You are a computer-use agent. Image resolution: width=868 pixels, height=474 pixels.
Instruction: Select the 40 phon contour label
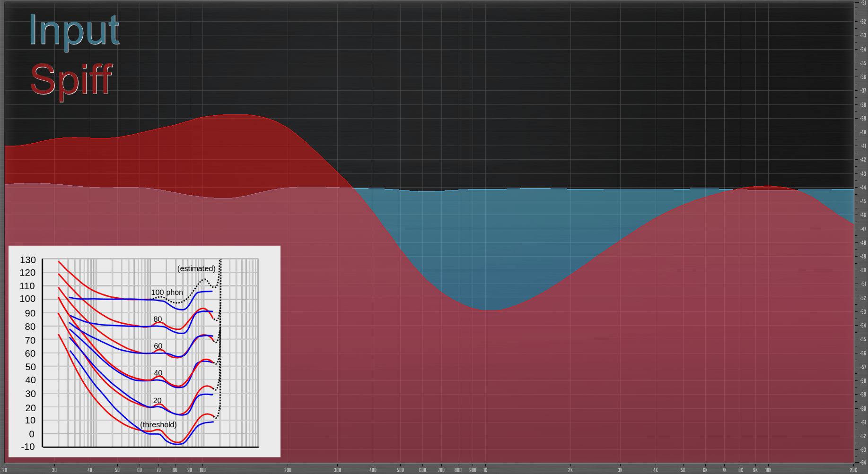pos(158,373)
